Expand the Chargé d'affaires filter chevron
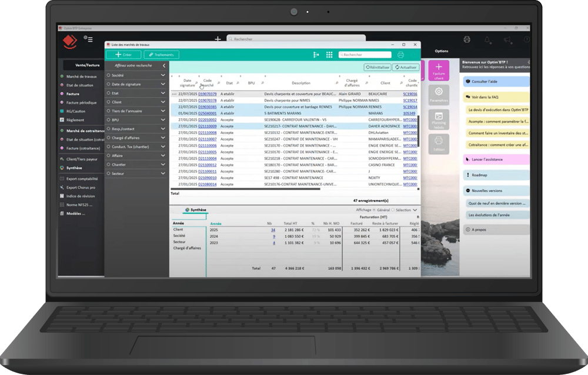This screenshot has height=375, width=588. click(163, 138)
